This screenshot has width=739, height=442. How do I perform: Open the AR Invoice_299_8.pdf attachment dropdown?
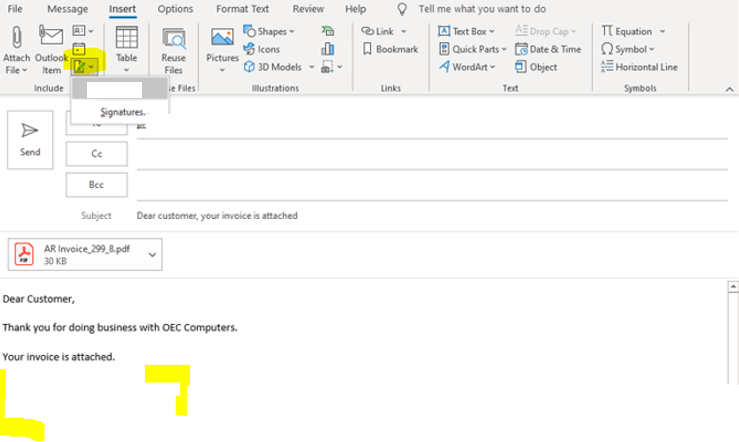(x=152, y=254)
